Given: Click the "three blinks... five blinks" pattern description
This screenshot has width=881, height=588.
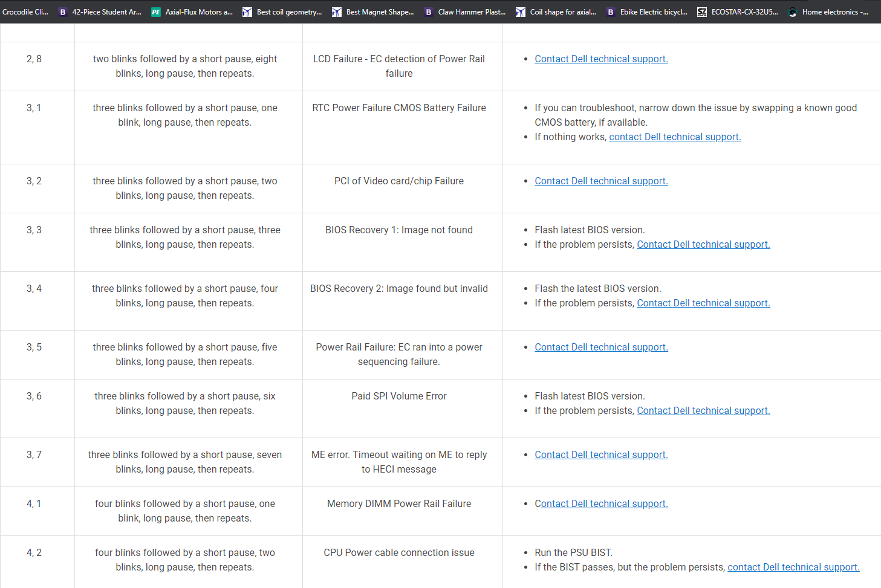Looking at the screenshot, I should 185,354.
